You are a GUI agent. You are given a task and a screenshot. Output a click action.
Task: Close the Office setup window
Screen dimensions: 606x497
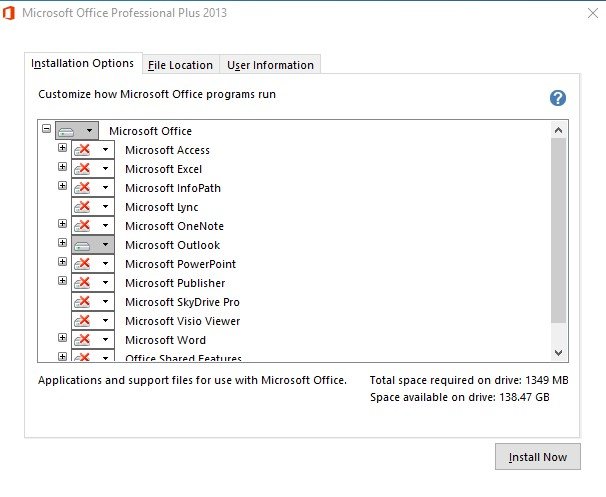592,13
